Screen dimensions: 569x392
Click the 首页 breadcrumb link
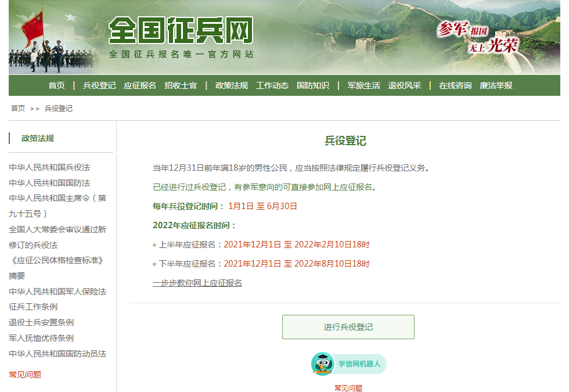click(18, 108)
